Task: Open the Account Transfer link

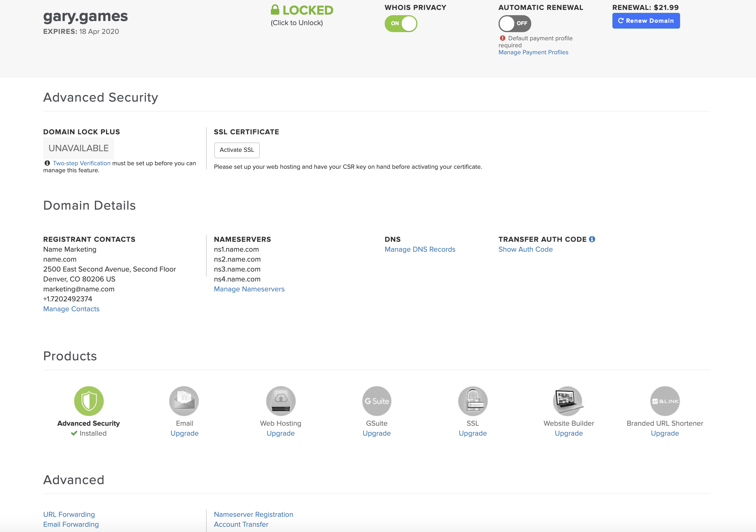Action: (x=241, y=524)
